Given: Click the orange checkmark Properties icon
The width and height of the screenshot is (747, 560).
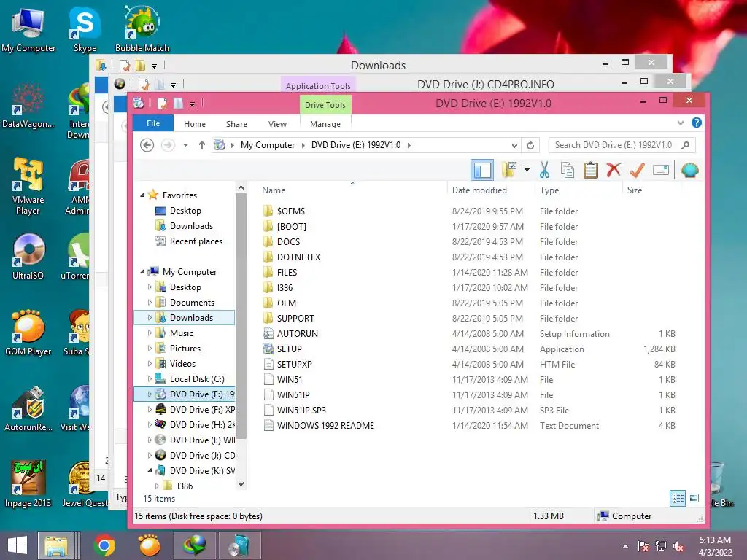Looking at the screenshot, I should [x=637, y=170].
